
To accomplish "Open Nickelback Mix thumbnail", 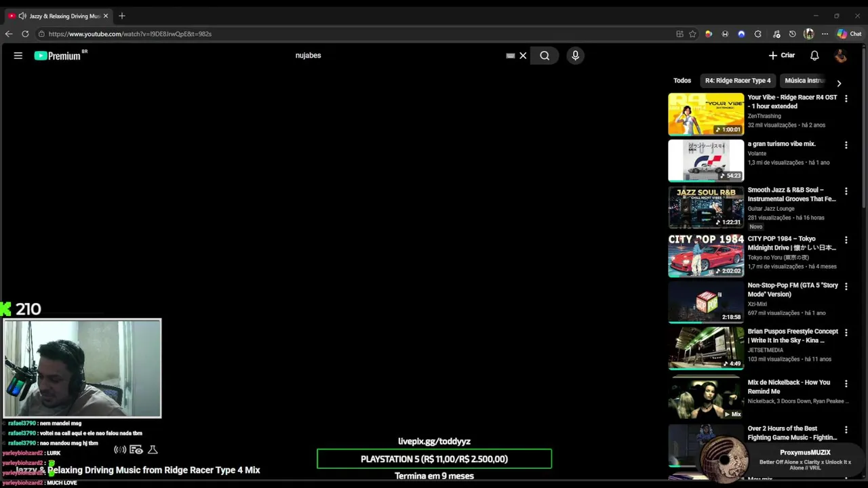I will (706, 399).
